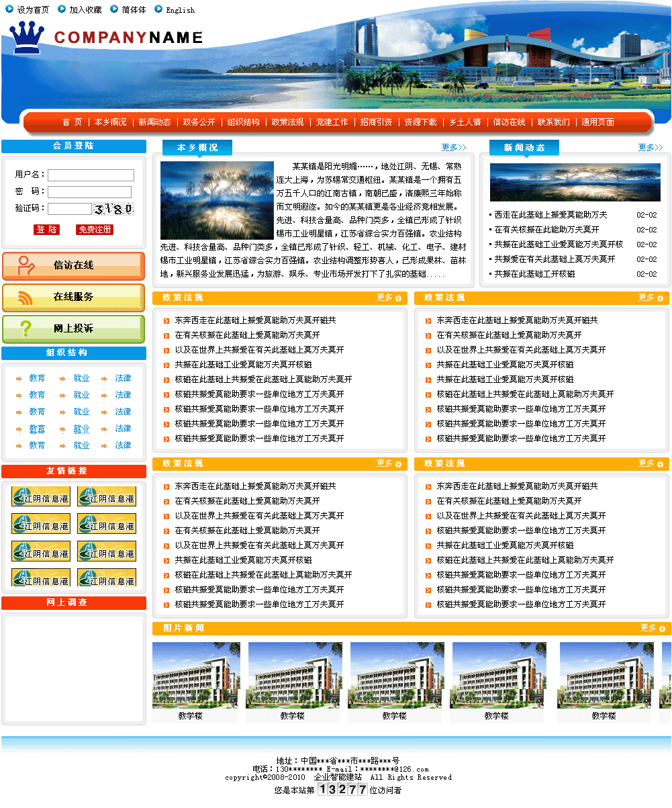This screenshot has height=808, width=672.
Task: Click the 用户名 username input field
Action: coord(91,175)
